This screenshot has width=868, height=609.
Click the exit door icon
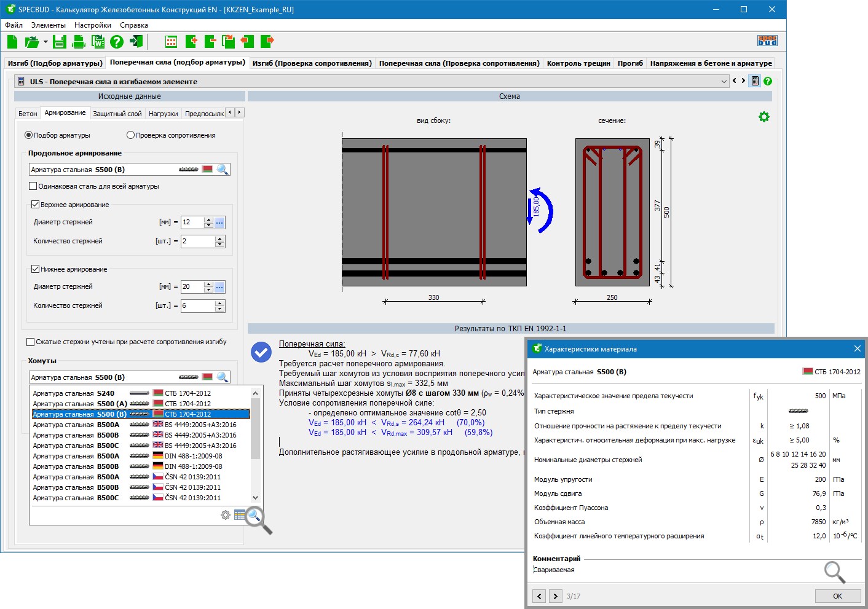136,42
